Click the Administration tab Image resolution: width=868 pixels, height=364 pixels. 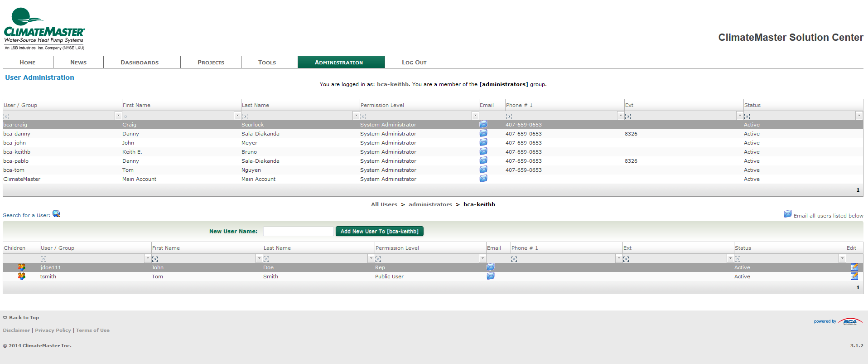coord(339,63)
